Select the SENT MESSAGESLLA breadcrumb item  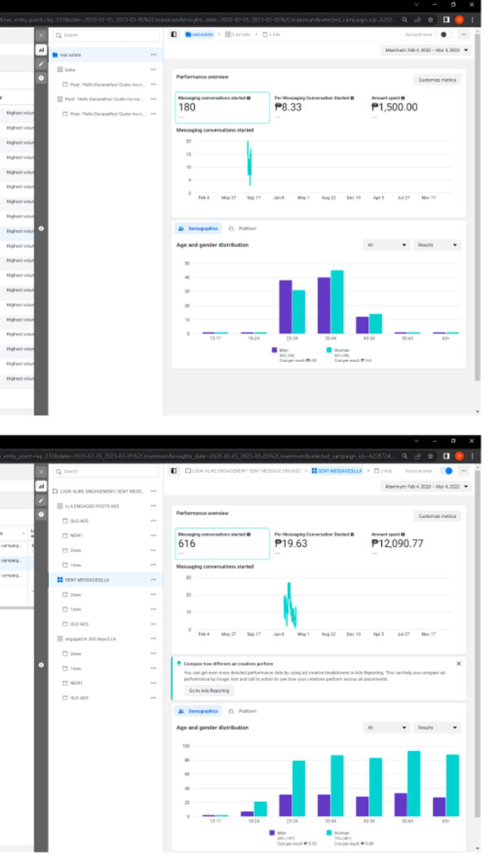336,471
